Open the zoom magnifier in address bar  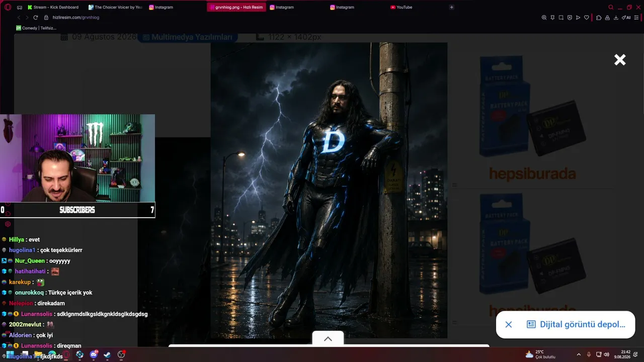pyautogui.click(x=544, y=18)
